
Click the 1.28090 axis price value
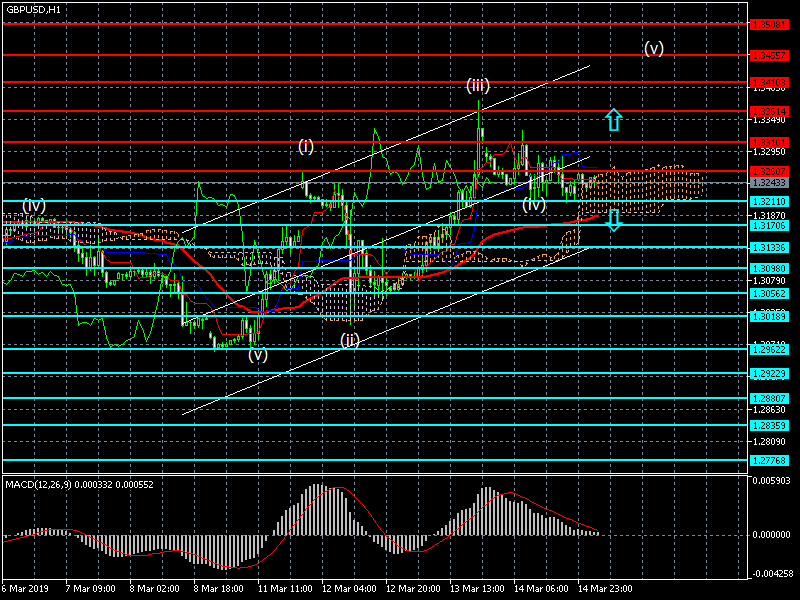769,441
